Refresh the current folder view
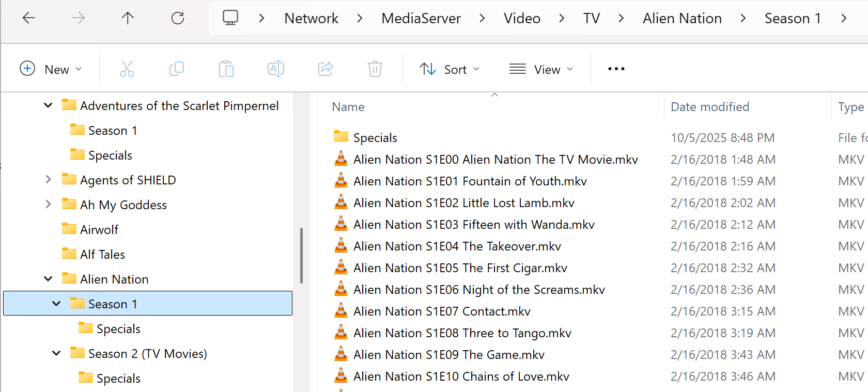Viewport: 868px width, 392px height. coord(178,18)
